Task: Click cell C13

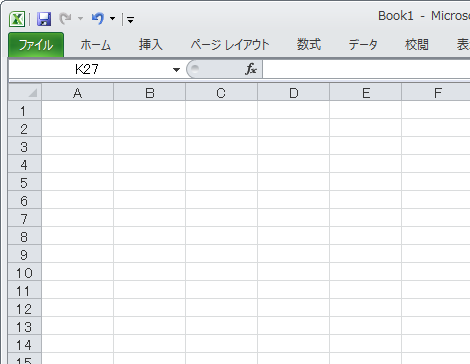Action: click(x=222, y=326)
